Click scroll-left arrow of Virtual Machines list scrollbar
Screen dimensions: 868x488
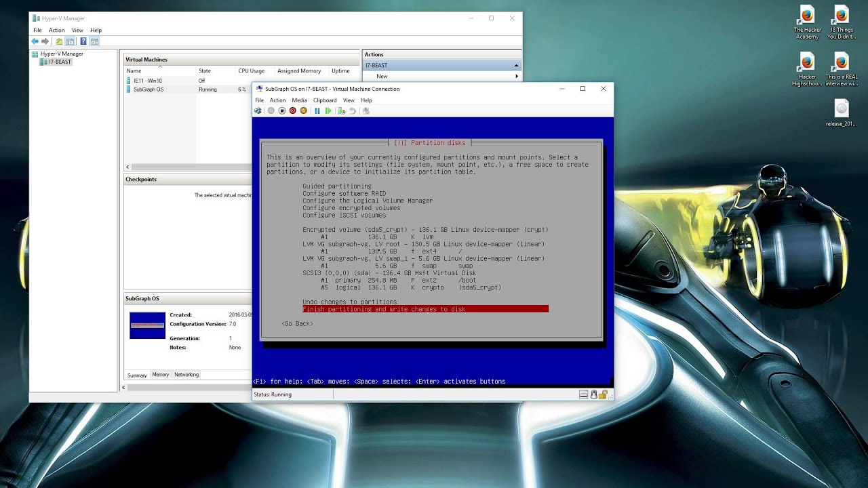(x=127, y=167)
